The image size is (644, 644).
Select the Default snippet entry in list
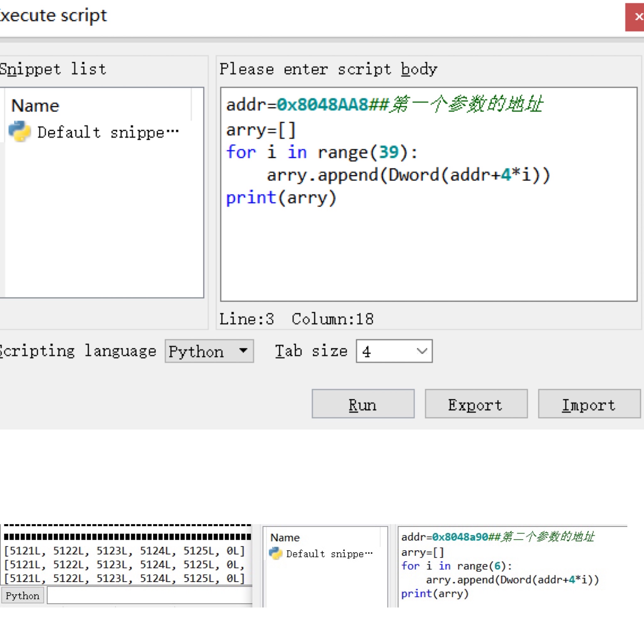[x=107, y=132]
